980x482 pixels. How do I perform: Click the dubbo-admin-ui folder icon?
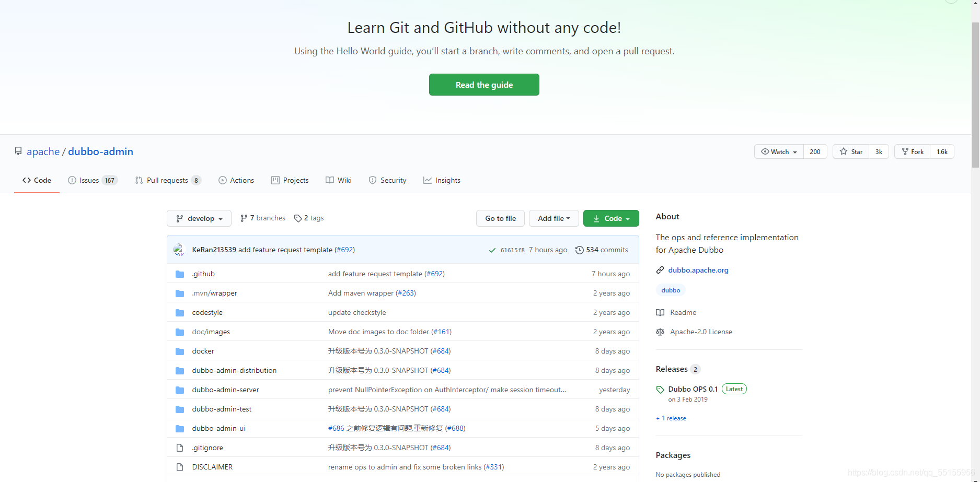[x=180, y=428]
